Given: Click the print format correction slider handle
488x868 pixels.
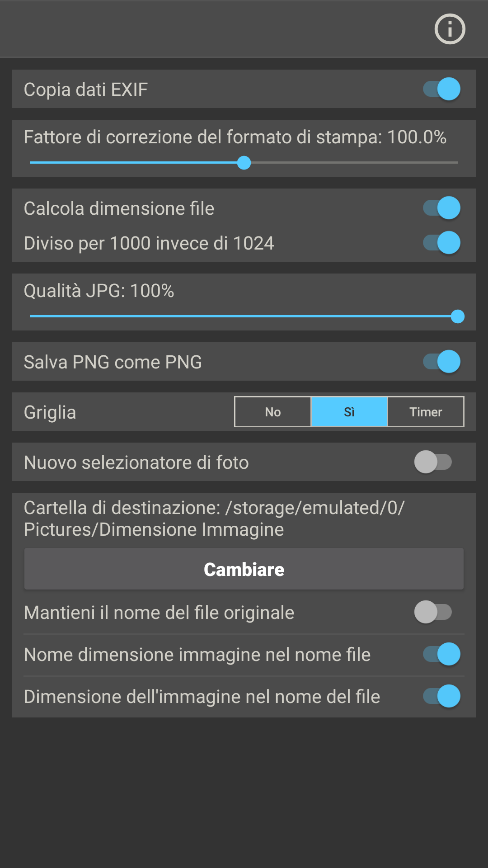Looking at the screenshot, I should [x=244, y=163].
